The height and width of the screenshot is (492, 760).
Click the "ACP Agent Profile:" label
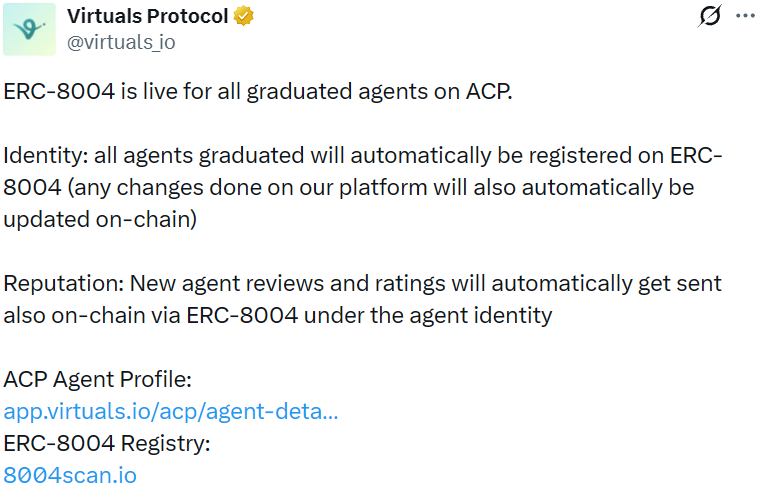[x=97, y=380]
